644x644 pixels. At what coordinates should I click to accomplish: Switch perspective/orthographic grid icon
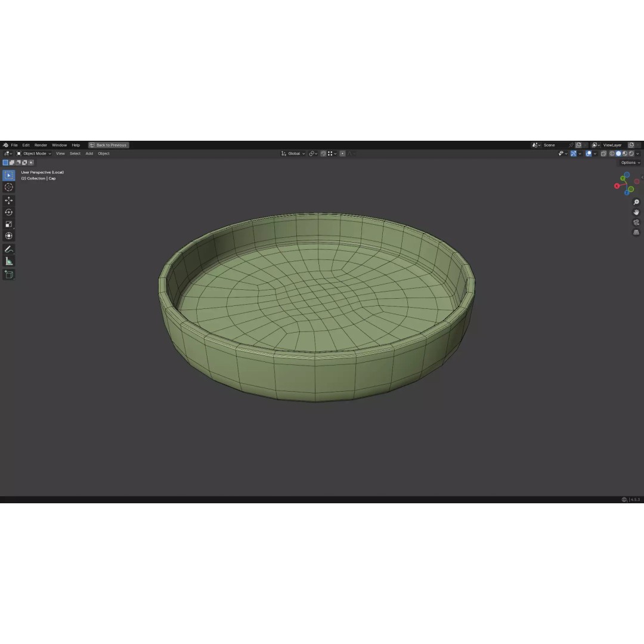tap(636, 233)
